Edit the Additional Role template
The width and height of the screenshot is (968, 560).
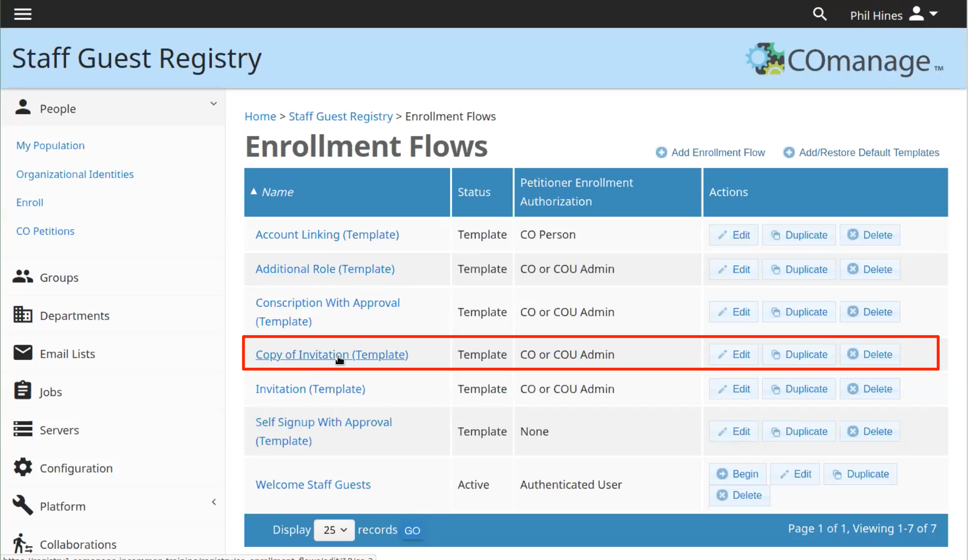733,269
